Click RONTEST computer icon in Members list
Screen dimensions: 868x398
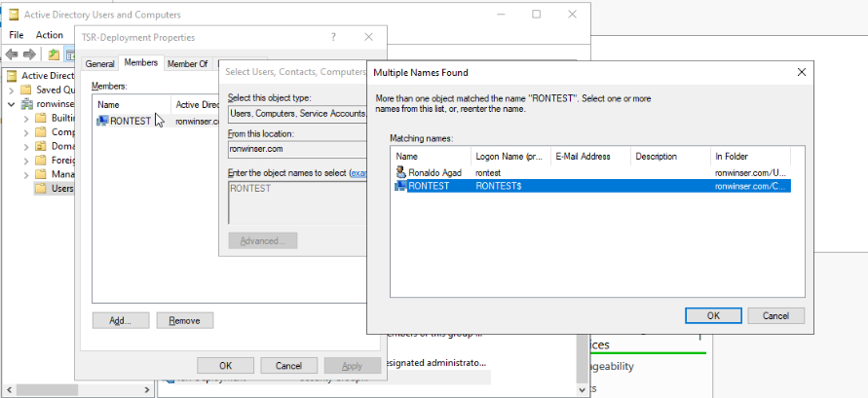(x=102, y=122)
